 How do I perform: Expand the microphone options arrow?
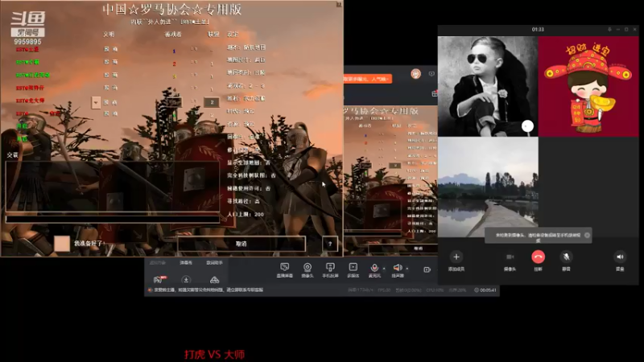[x=384, y=269]
